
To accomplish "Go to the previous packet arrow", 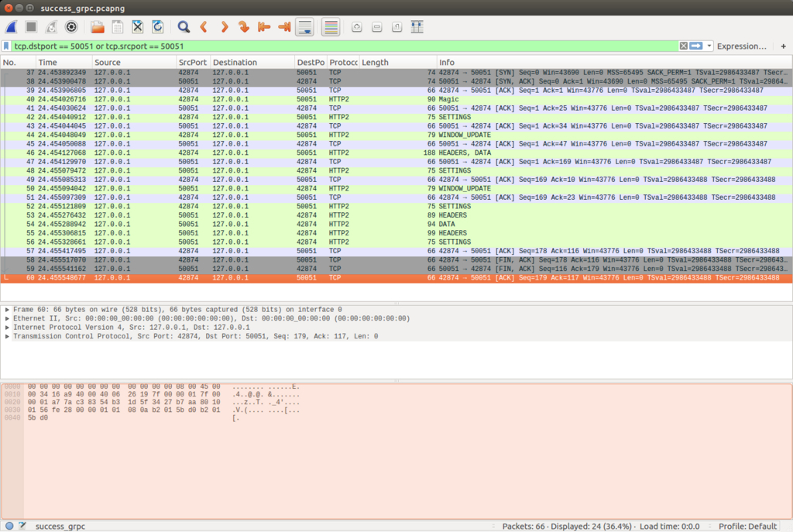I will 204,27.
